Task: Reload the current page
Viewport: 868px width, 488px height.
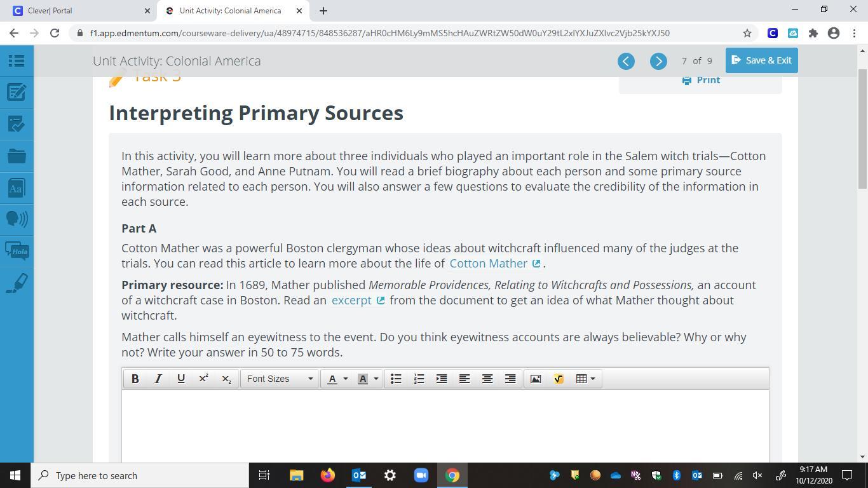Action: click(55, 33)
